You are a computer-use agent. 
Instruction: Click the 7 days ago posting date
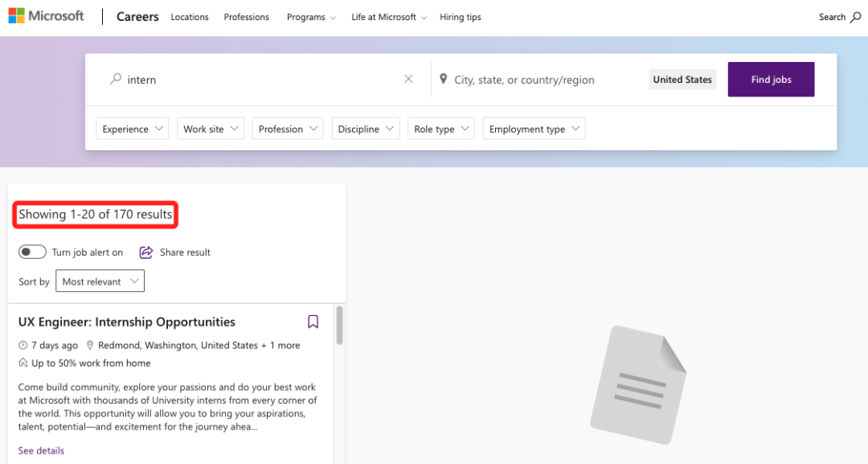click(x=55, y=346)
